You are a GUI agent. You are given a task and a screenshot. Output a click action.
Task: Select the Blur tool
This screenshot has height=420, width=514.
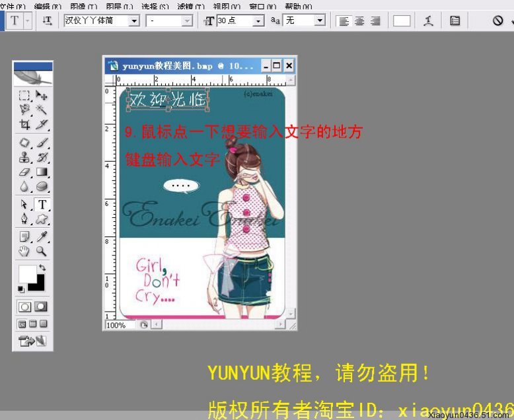(x=24, y=186)
